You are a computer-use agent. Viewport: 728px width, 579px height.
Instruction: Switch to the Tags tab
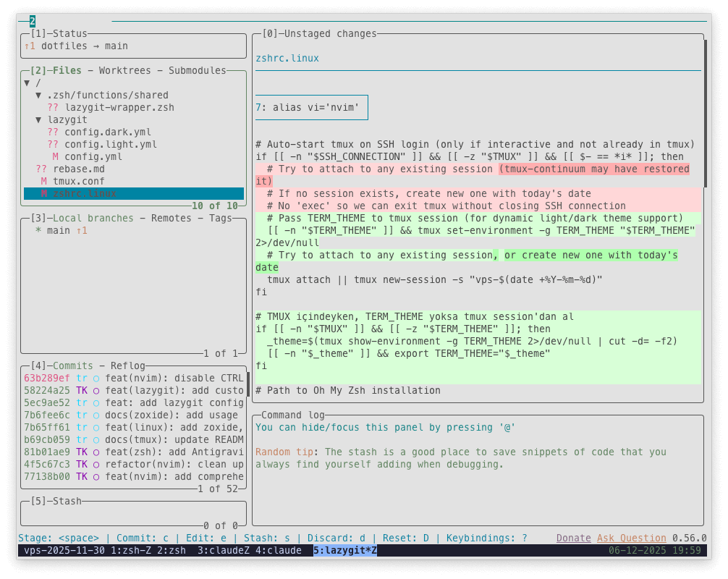click(x=220, y=219)
